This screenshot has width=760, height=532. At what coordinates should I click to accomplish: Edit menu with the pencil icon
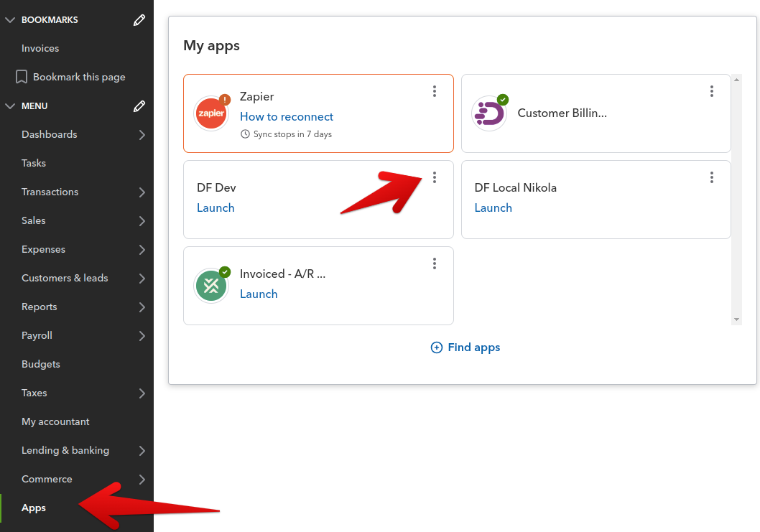point(139,106)
